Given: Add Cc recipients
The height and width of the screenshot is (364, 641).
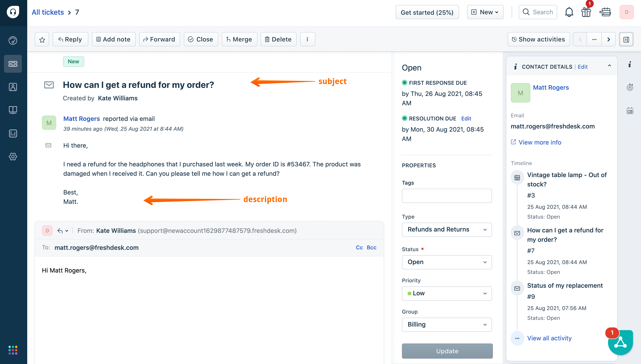Looking at the screenshot, I should (x=359, y=248).
